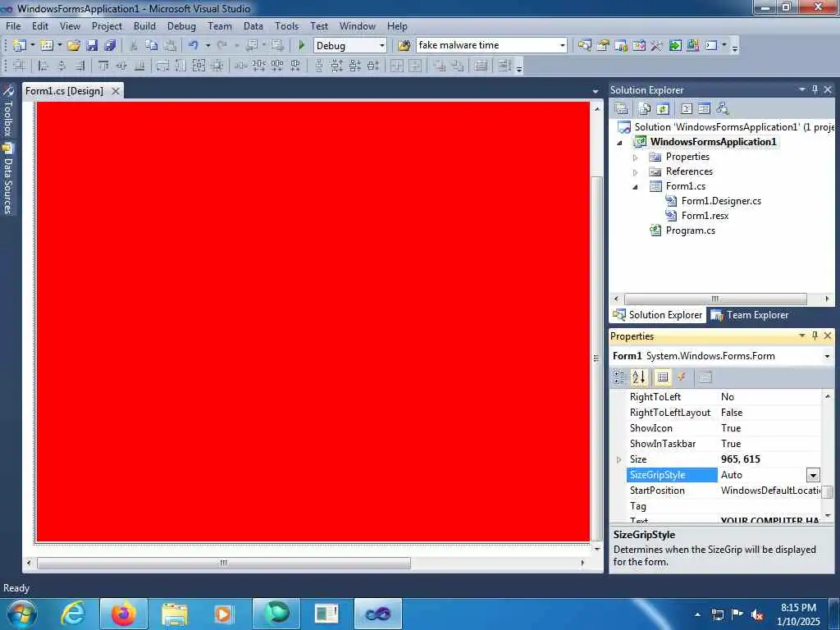This screenshot has width=840, height=630.
Task: Click the volume speaker tray icon
Action: (757, 614)
